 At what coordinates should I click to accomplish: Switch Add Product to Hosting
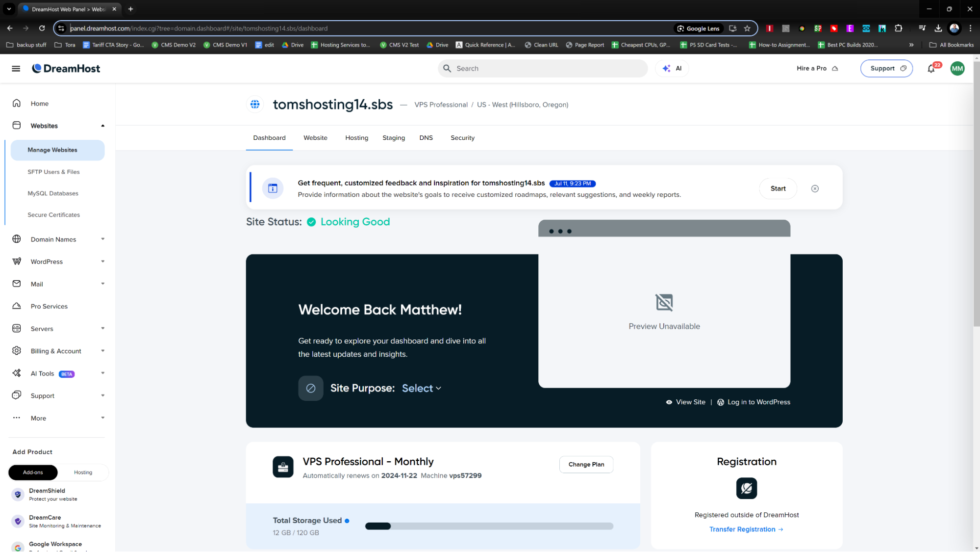coord(83,473)
